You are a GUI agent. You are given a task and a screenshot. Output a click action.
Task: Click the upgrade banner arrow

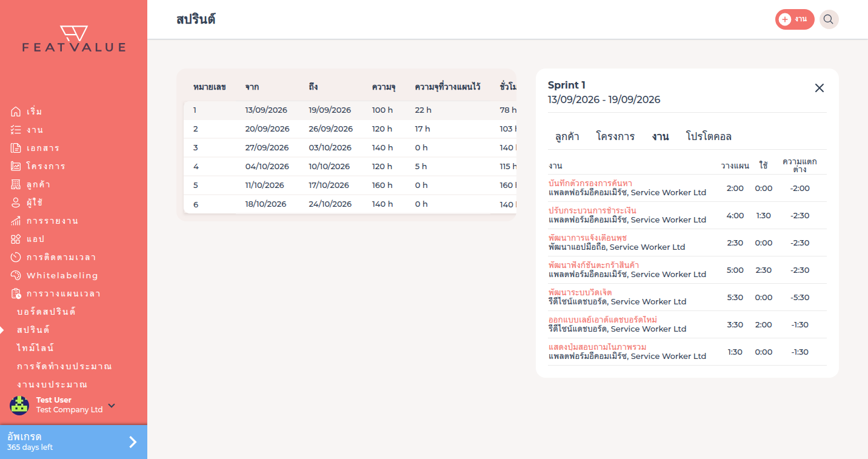pos(133,442)
